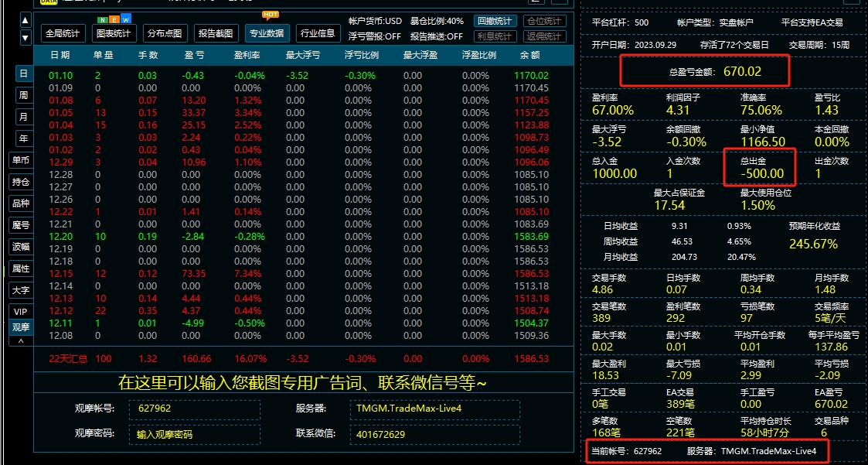Sort by the 盈利率 column header
Screen dimensions: 868x465
pos(247,55)
